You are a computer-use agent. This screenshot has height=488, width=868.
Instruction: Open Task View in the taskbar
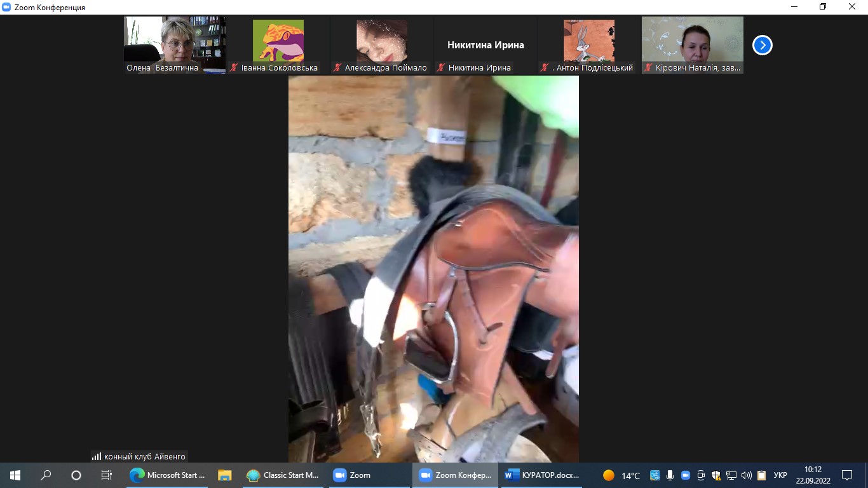pos(107,475)
